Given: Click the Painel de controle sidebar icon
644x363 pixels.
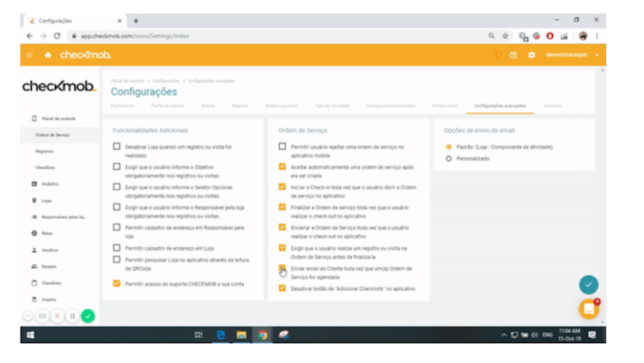Looking at the screenshot, I should point(34,118).
